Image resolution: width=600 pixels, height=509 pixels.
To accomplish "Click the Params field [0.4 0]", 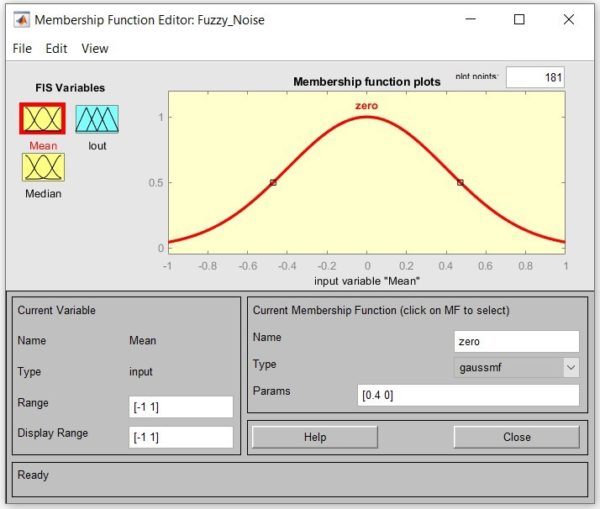I will click(x=468, y=395).
